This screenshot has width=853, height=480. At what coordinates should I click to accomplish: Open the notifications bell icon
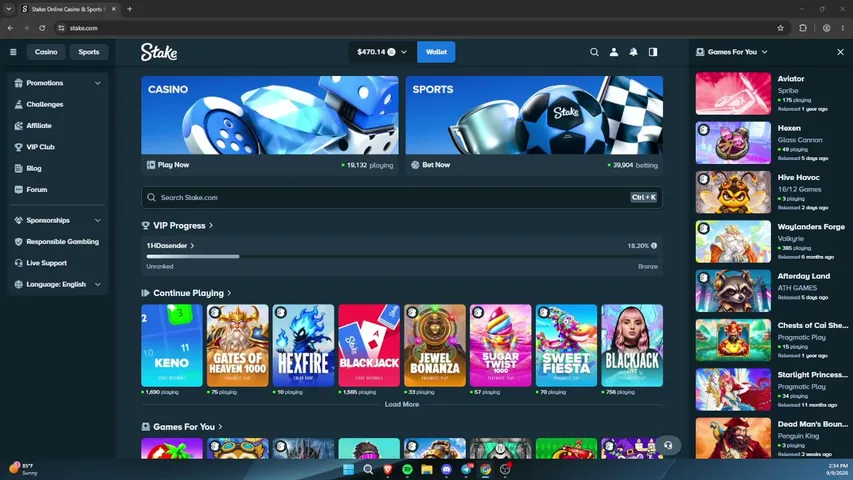(633, 52)
